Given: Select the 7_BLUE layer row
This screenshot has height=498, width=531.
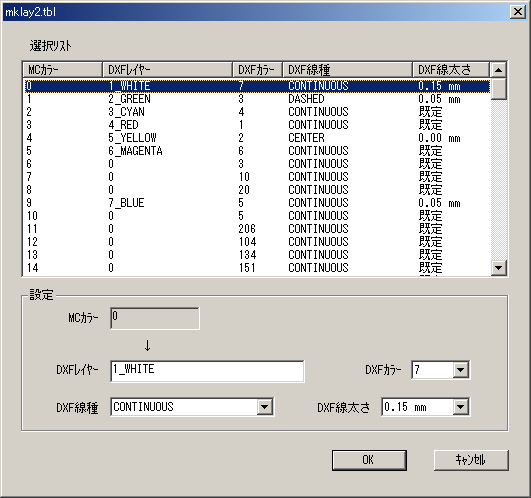Looking at the screenshot, I should pyautogui.click(x=257, y=203).
